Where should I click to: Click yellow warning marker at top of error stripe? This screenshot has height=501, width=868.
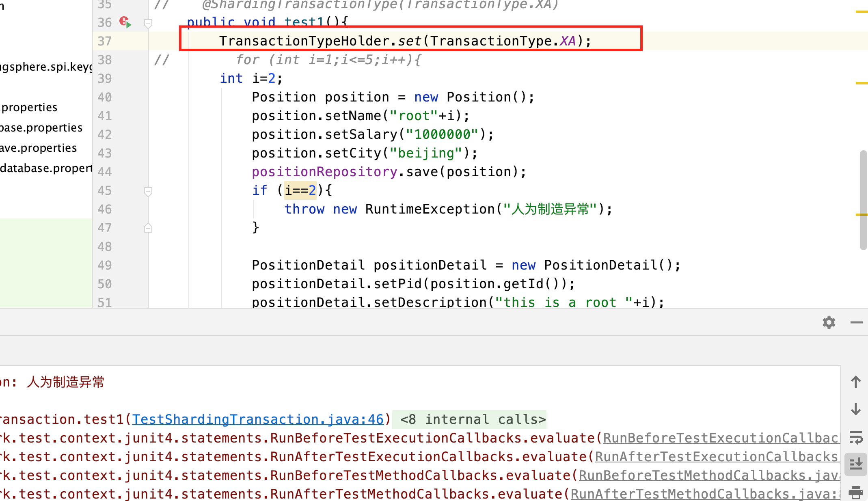pyautogui.click(x=861, y=12)
